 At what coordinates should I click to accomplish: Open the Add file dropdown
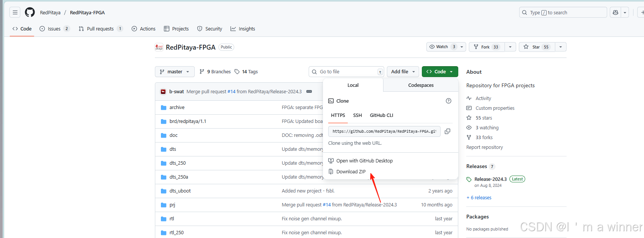403,71
